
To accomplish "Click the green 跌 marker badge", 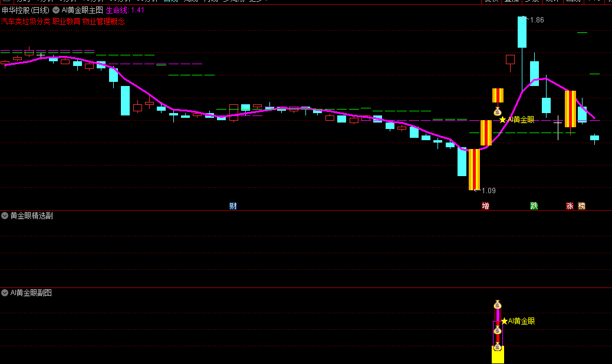I will 534,206.
